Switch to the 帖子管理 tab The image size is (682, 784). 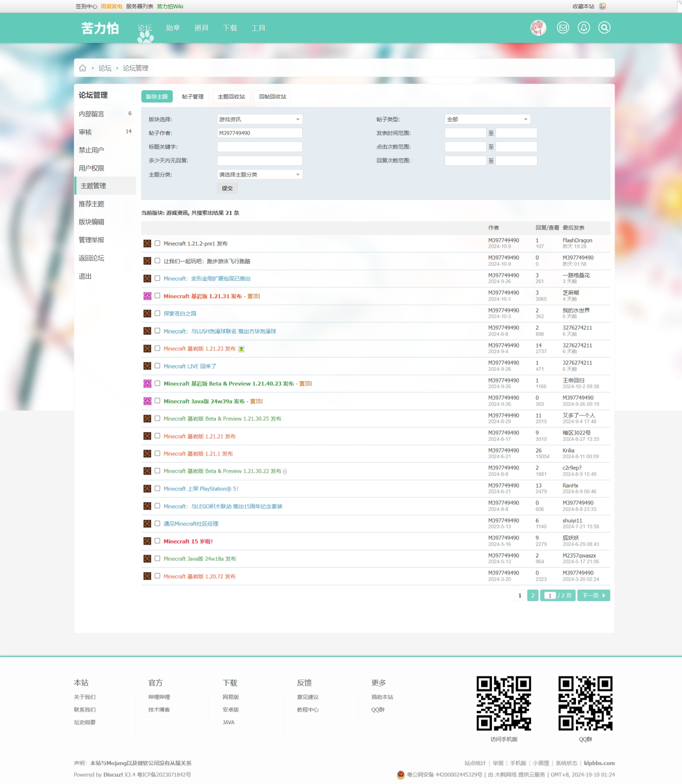click(193, 96)
